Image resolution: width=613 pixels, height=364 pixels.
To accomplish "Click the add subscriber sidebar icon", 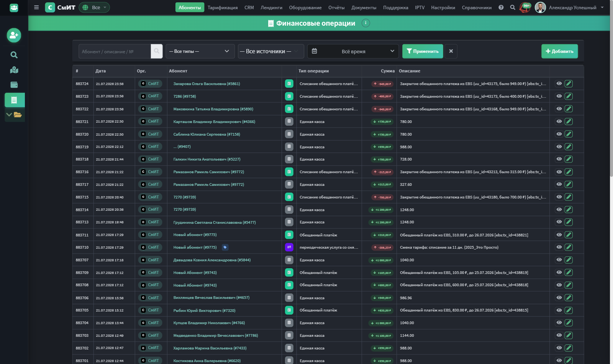I will [14, 35].
